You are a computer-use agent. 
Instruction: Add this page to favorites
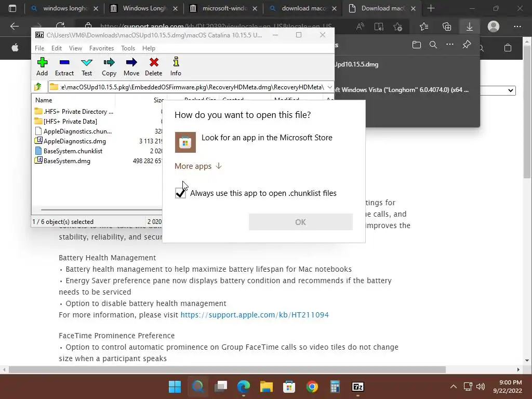[x=397, y=26]
